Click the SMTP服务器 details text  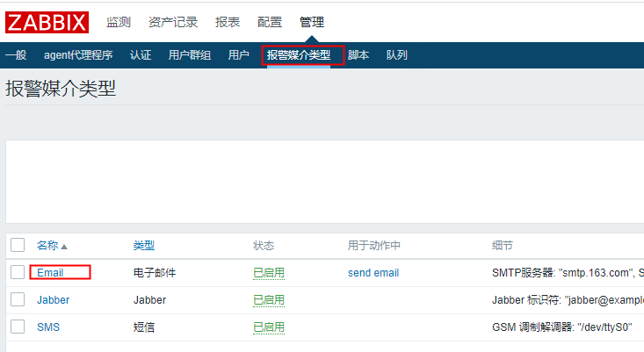pyautogui.click(x=568, y=273)
